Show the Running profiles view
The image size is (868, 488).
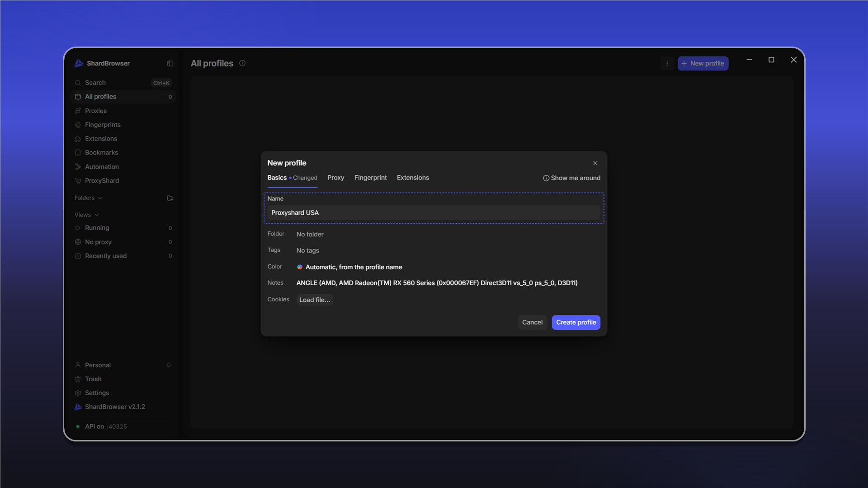(123, 228)
